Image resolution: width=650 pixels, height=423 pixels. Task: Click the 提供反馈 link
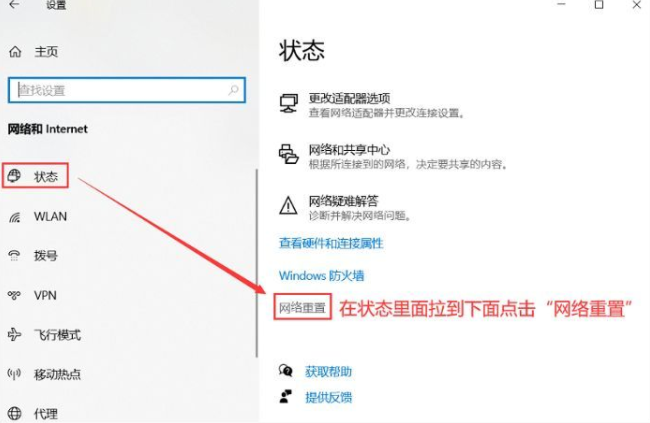(x=328, y=397)
